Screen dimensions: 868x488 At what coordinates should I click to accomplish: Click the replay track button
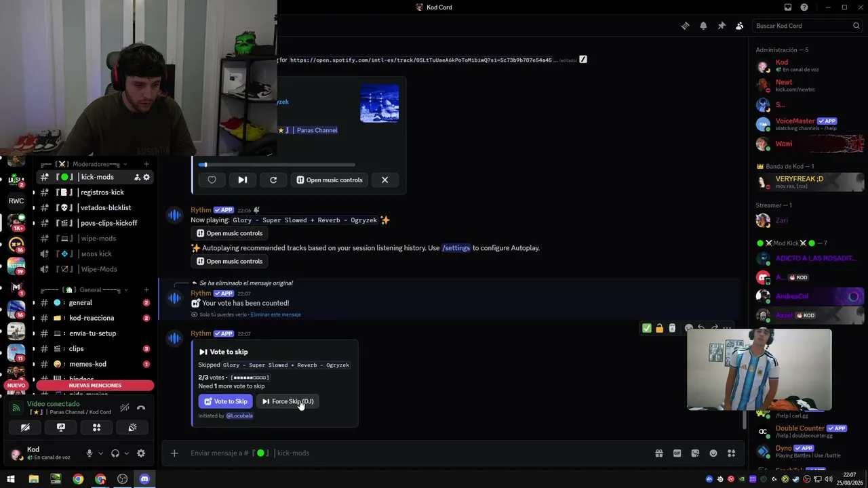[273, 180]
